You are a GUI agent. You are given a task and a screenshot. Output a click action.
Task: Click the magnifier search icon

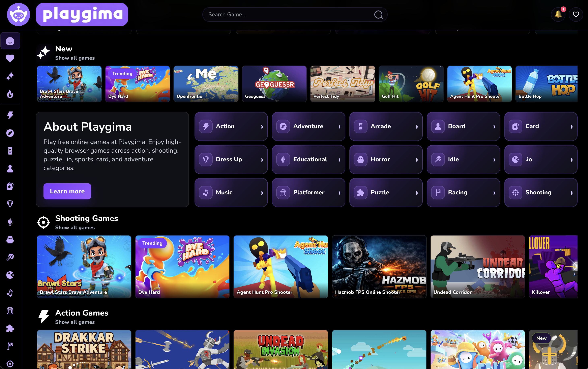pos(378,15)
